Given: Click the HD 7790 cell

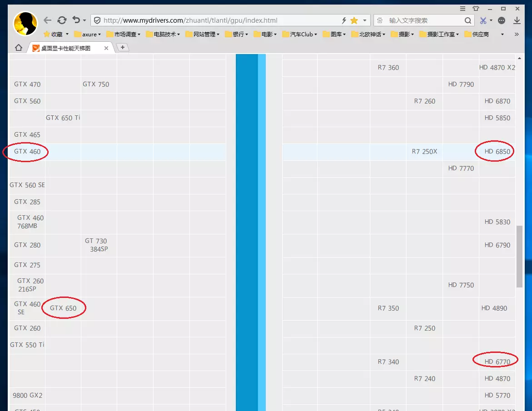Looking at the screenshot, I should (461, 84).
